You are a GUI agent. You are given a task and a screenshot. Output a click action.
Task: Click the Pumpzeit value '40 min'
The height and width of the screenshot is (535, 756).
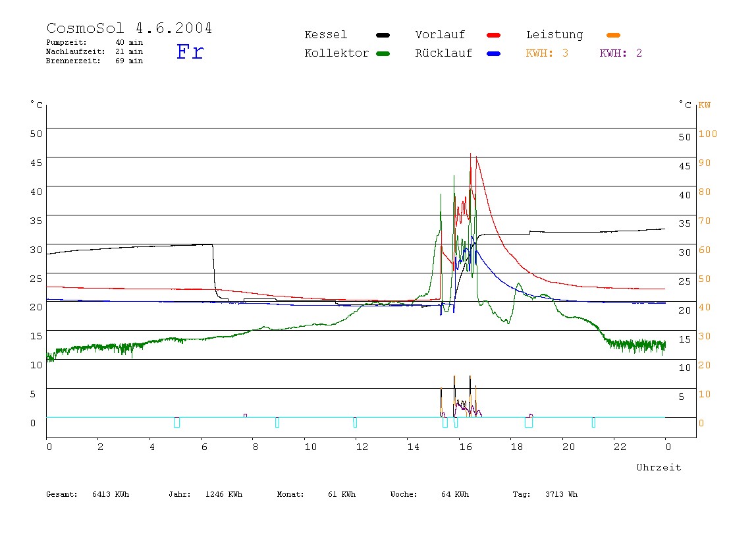(129, 42)
